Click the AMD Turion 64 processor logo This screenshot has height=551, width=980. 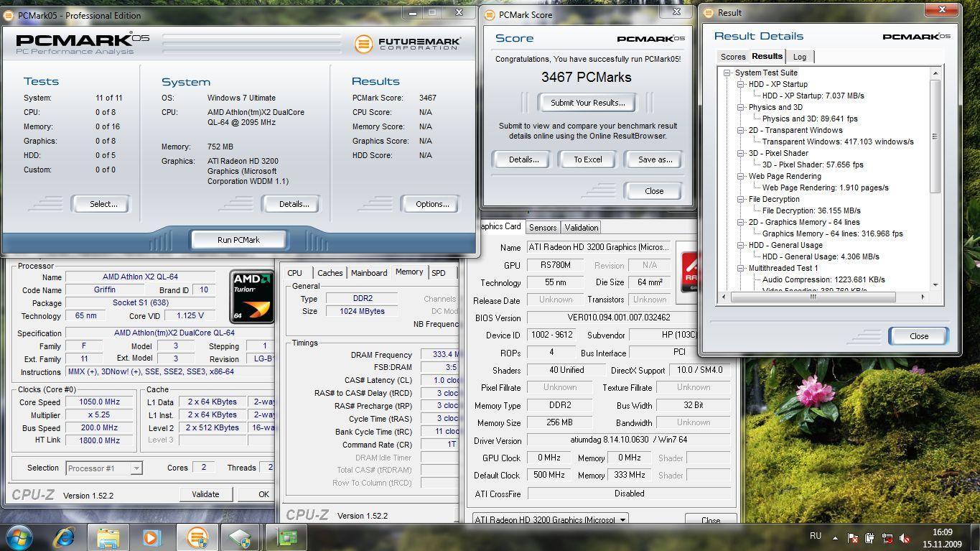(x=252, y=297)
